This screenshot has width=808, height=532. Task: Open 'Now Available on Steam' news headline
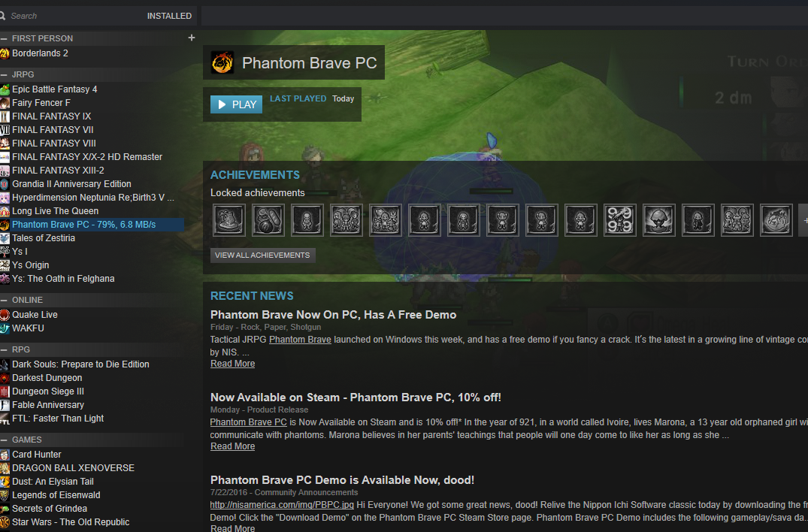[356, 397]
